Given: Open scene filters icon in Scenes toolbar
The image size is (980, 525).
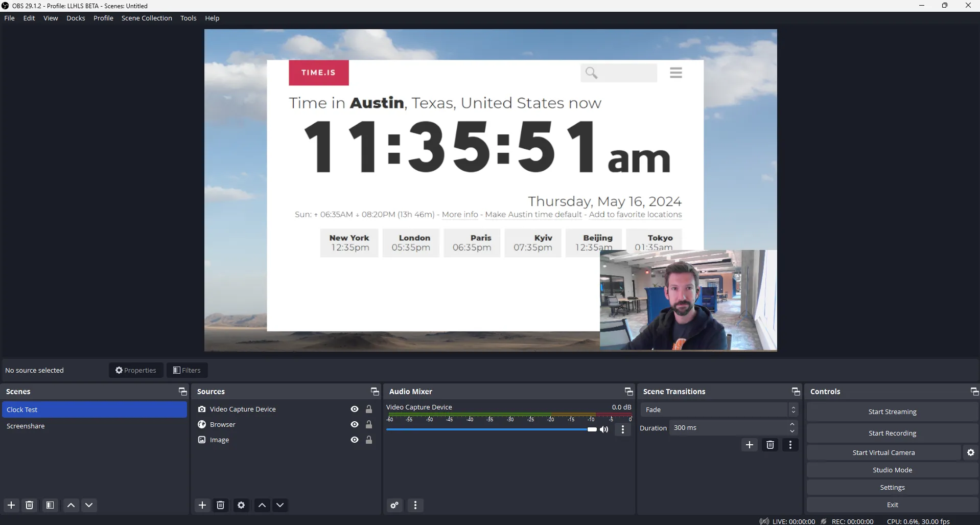Looking at the screenshot, I should pos(50,505).
